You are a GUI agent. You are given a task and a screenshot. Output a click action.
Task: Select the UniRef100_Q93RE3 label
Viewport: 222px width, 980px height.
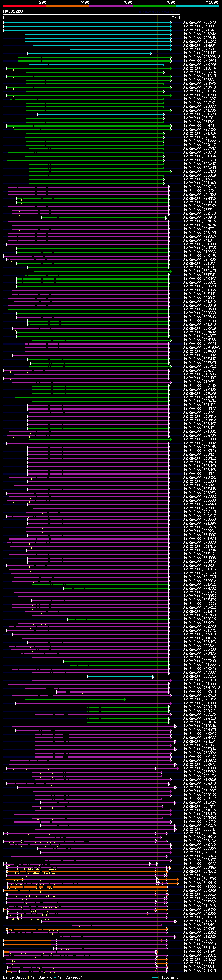click(199, 493)
